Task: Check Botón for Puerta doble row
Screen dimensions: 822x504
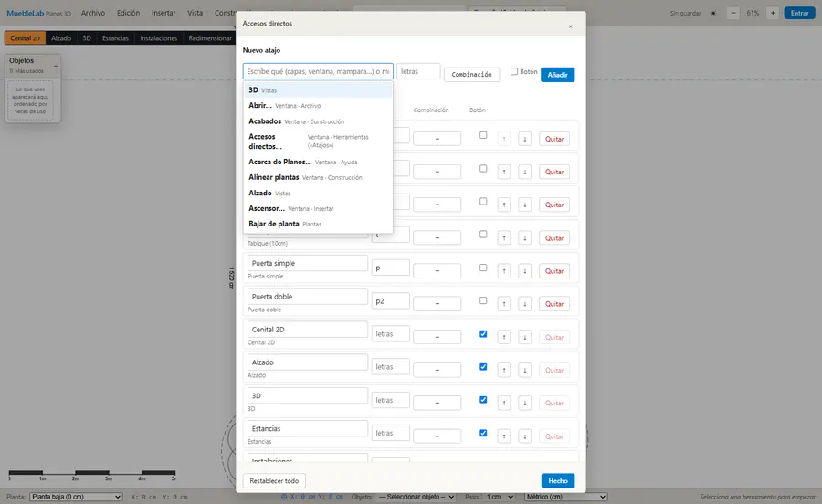Action: click(483, 300)
